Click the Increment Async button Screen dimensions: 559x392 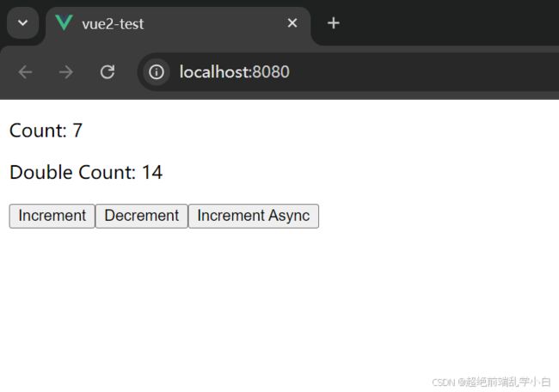[254, 216]
